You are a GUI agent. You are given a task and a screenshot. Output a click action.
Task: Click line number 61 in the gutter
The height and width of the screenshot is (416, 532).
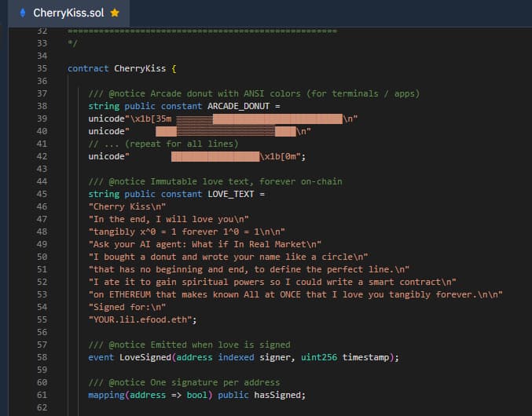click(x=42, y=395)
